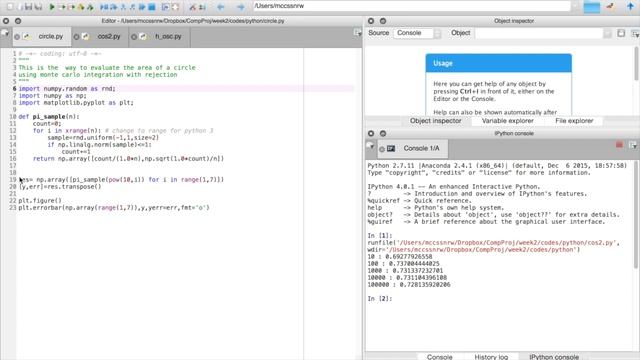The image size is (640, 360).
Task: Maximize the current pane
Action: point(165,7)
